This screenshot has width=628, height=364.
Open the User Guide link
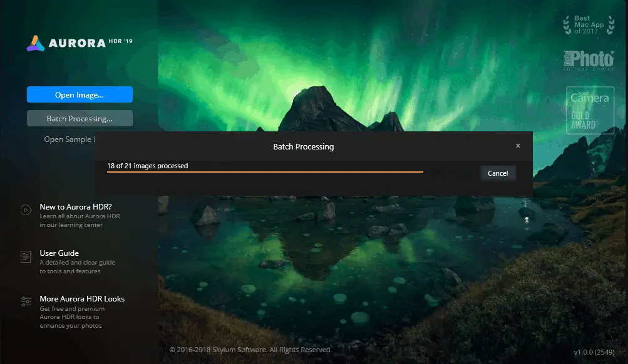pos(59,253)
